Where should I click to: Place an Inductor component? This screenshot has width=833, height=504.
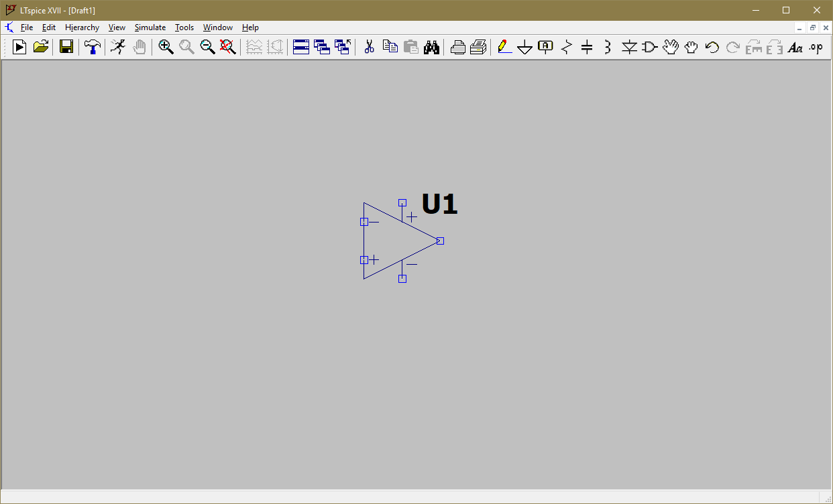pyautogui.click(x=608, y=47)
